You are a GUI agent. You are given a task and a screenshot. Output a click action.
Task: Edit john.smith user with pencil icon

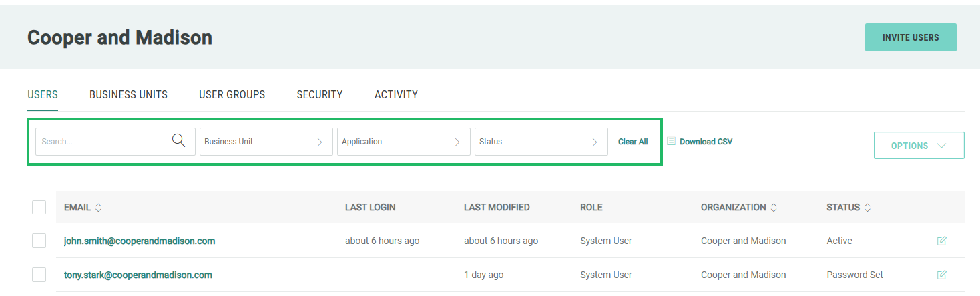[941, 241]
